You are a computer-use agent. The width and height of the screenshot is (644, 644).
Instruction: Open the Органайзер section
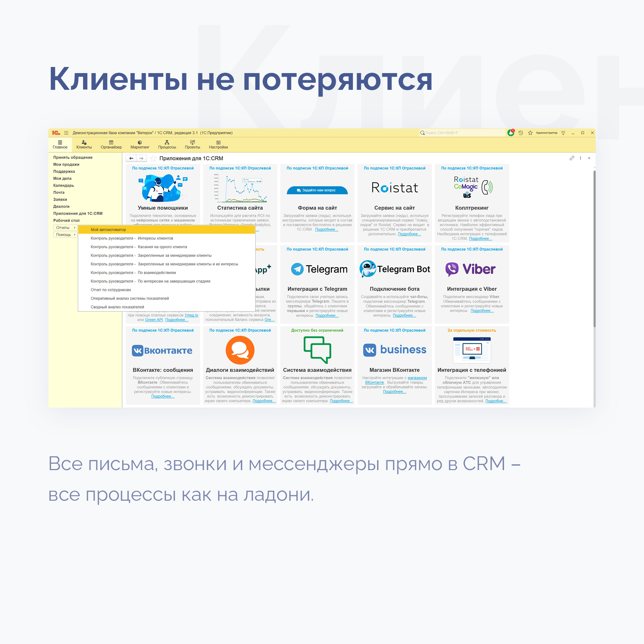[x=111, y=145]
